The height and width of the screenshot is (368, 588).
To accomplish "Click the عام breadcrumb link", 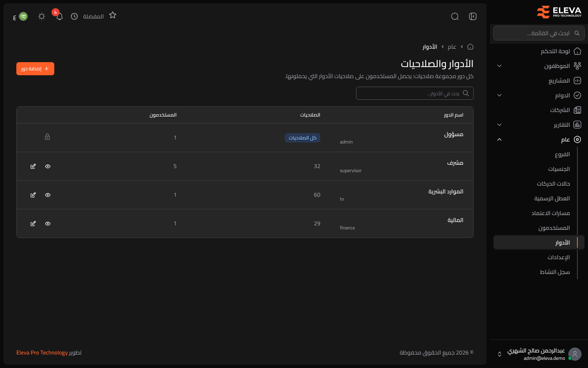I will click(x=452, y=47).
